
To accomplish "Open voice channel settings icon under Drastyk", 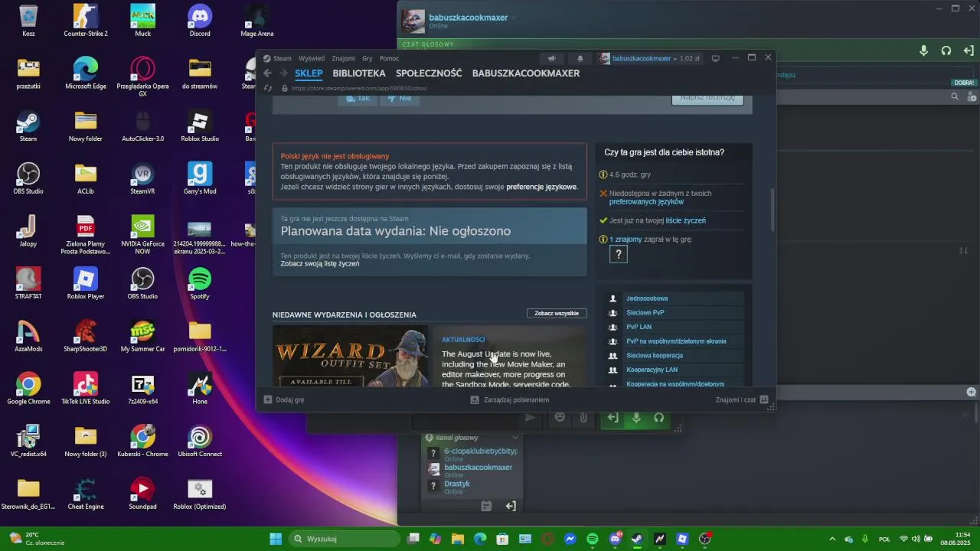I will [486, 506].
